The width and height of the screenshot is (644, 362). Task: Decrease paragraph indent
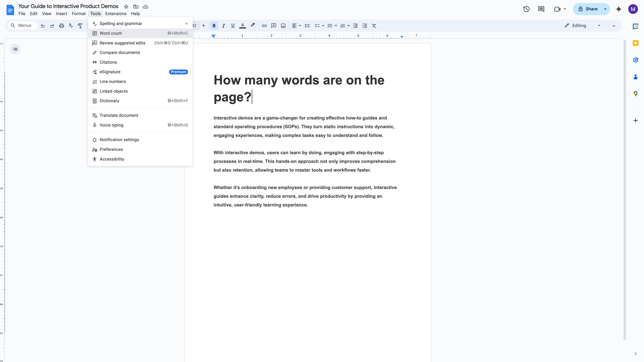pyautogui.click(x=355, y=26)
